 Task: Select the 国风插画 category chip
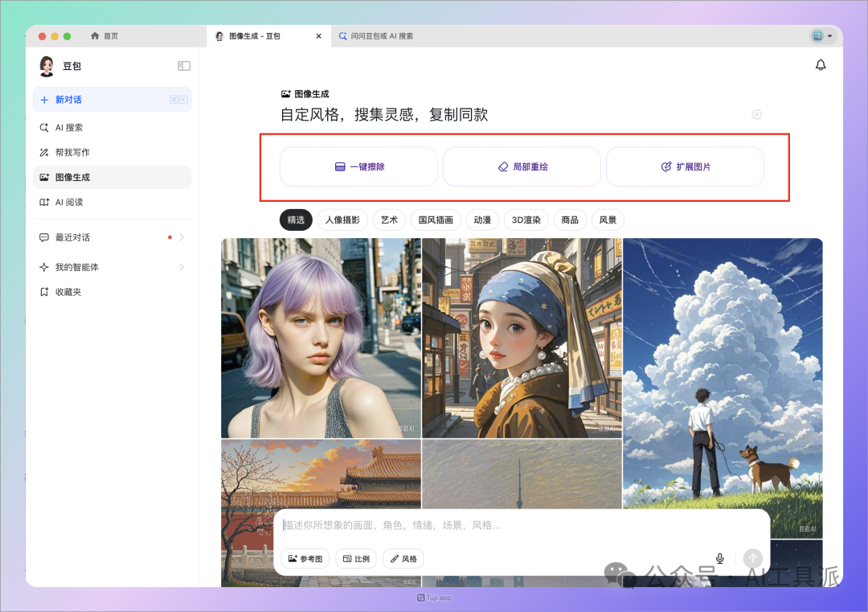[436, 220]
